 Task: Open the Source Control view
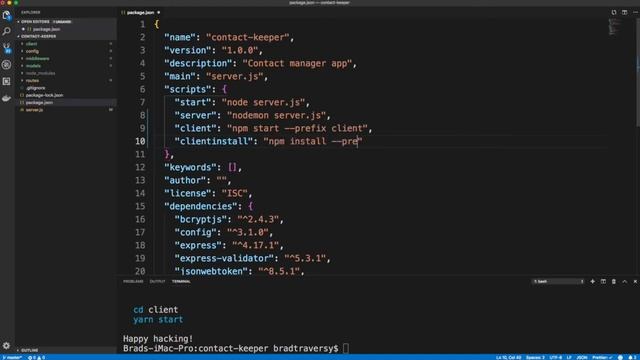7,48
